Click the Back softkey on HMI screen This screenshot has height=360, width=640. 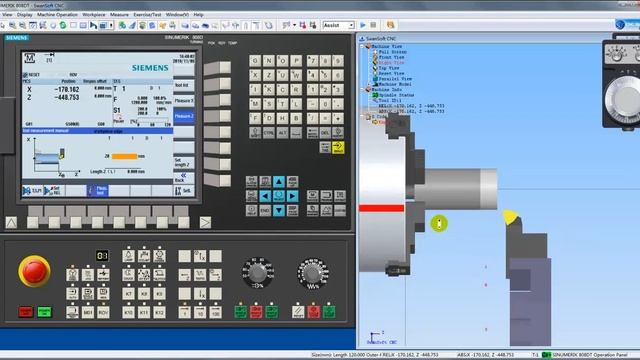point(184,178)
